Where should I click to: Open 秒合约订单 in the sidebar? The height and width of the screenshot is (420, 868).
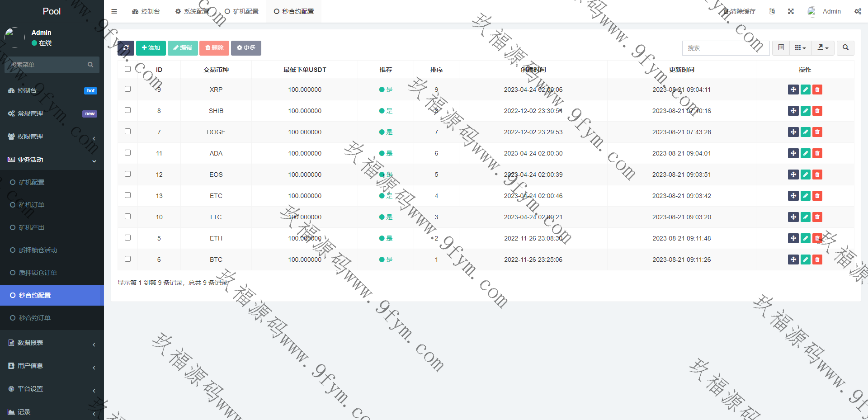[35, 318]
